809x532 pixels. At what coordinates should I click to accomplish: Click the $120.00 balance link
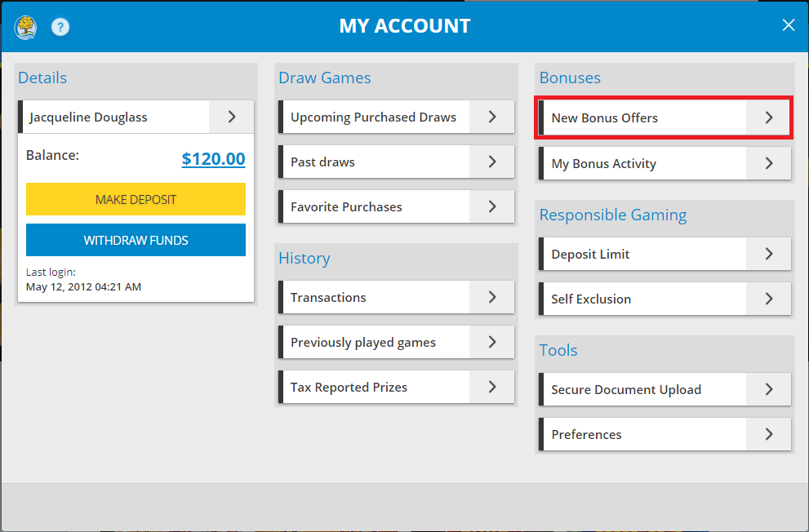(x=213, y=159)
